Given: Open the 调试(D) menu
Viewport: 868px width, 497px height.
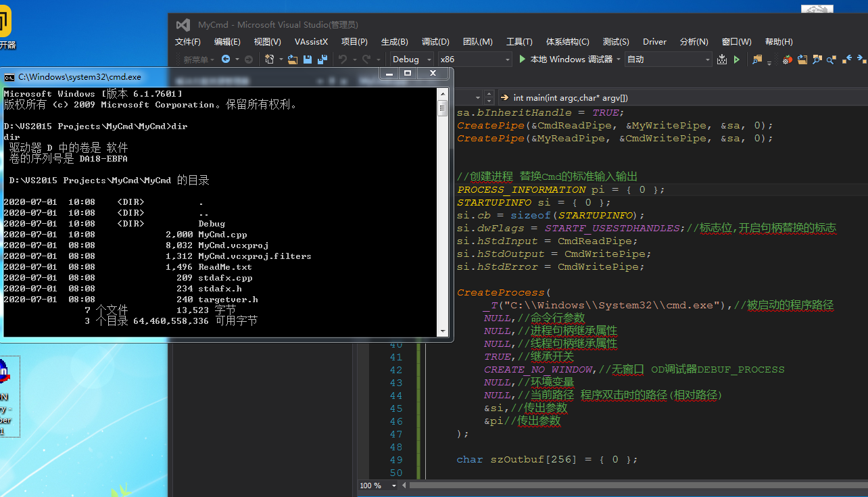Looking at the screenshot, I should [x=435, y=42].
